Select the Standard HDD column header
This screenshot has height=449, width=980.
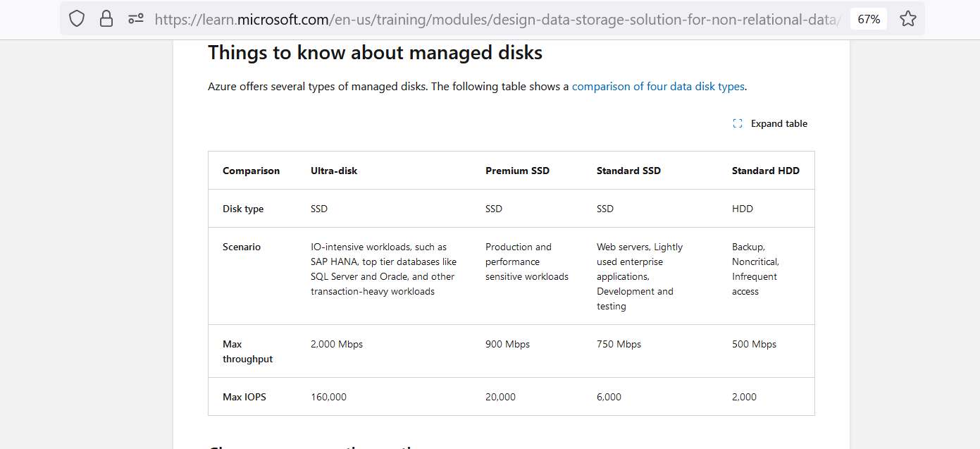click(766, 170)
